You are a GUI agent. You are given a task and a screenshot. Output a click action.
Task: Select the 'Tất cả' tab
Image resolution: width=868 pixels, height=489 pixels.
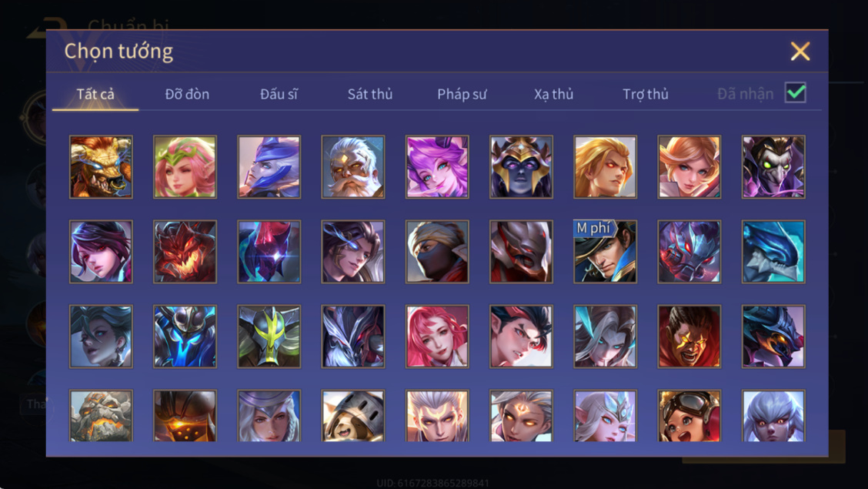95,94
